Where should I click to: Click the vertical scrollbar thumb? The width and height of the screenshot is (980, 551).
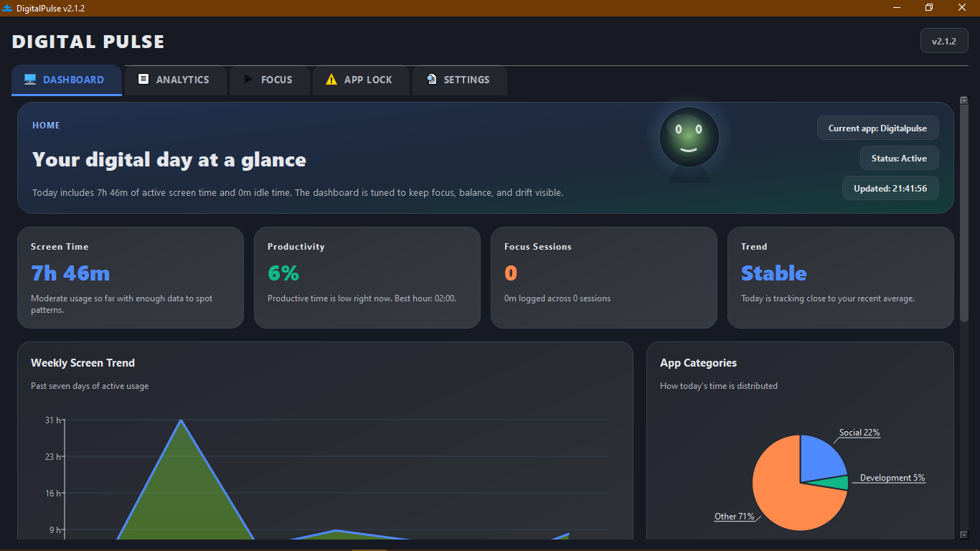click(x=964, y=213)
